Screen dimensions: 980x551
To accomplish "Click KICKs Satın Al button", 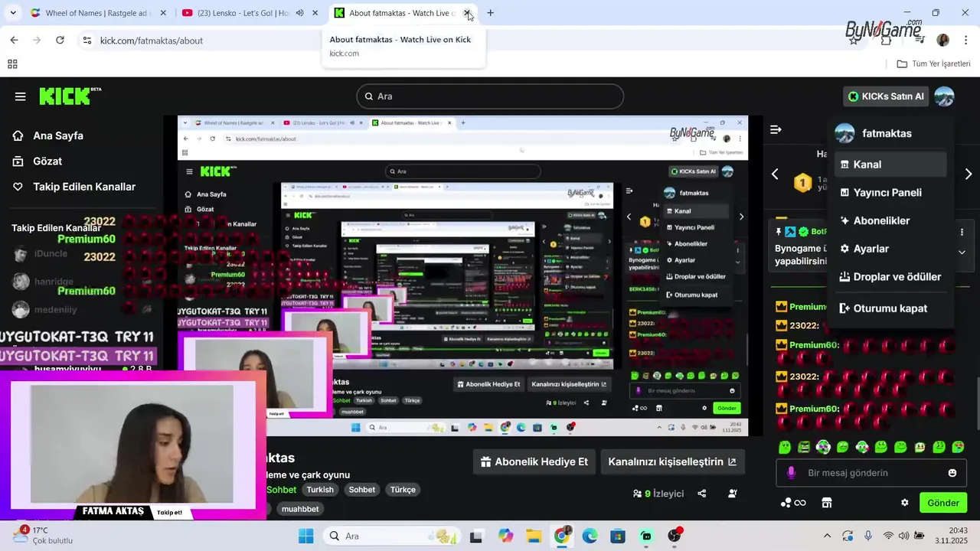I will coord(886,96).
